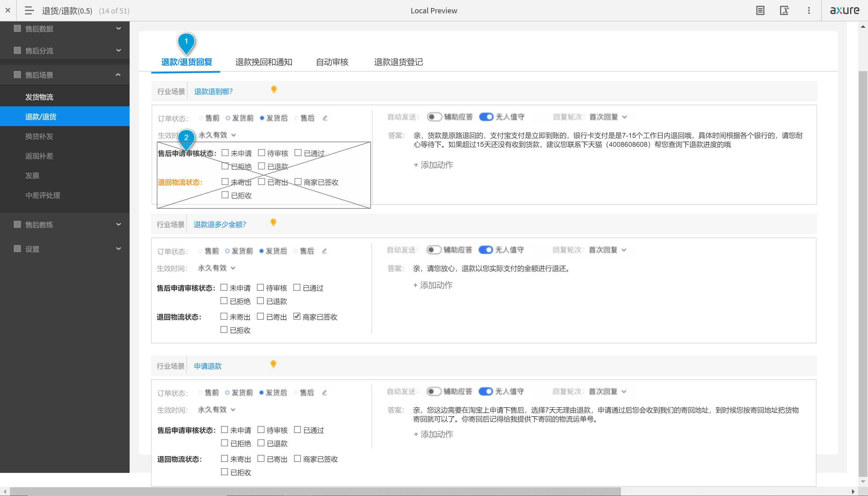
Task: Open the pages hamburger menu icon
Action: [29, 10]
